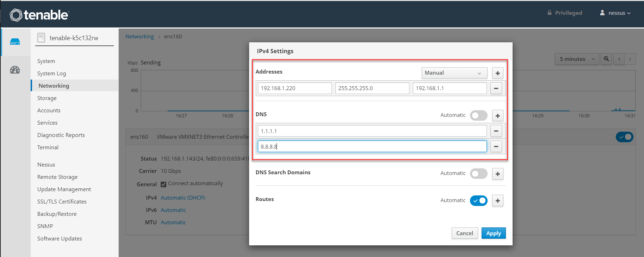Click the IPv6 Automatic link
Viewport: 644px width, 257px height.
[173, 210]
